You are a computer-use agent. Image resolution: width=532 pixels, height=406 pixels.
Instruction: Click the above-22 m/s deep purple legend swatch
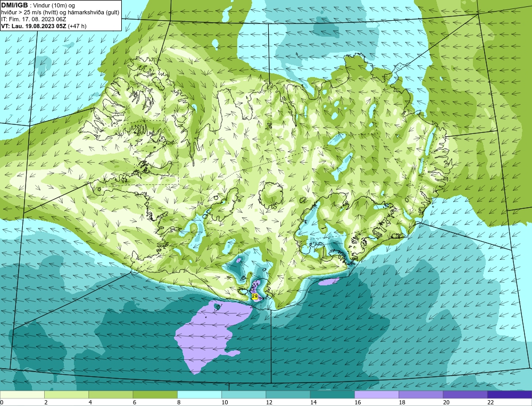click(x=510, y=395)
